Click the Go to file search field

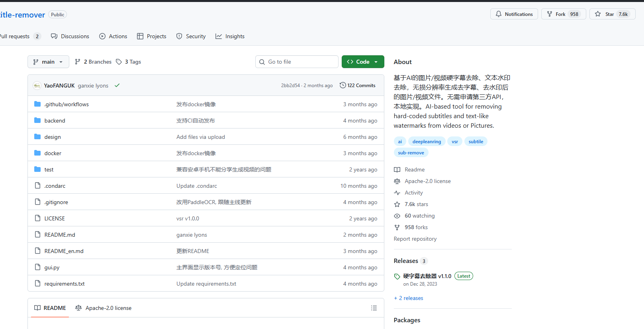(297, 62)
